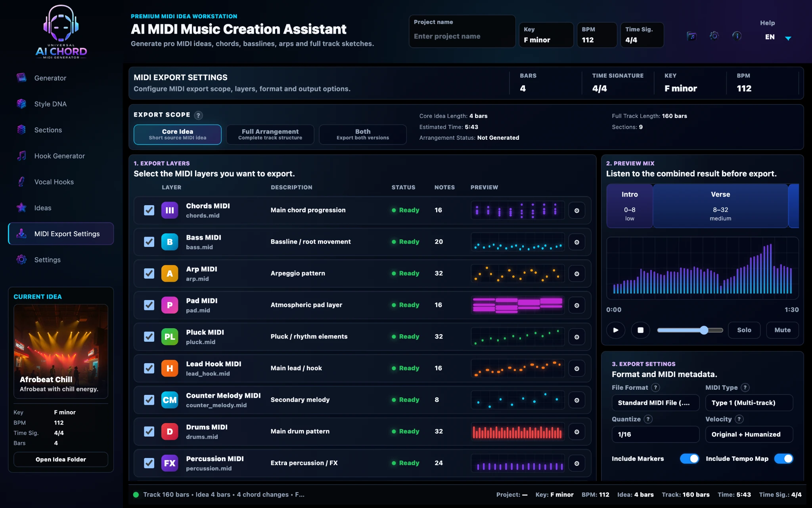Screen dimensions: 812x508
Task: Click the blue B Bass layer badge
Action: (170, 242)
